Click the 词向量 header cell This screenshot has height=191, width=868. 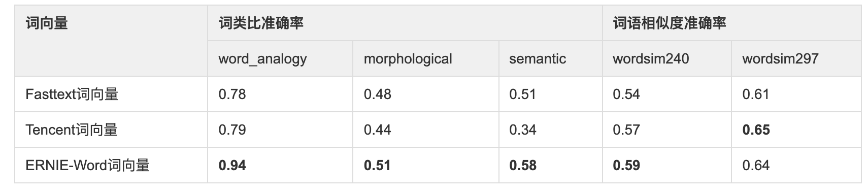point(47,23)
